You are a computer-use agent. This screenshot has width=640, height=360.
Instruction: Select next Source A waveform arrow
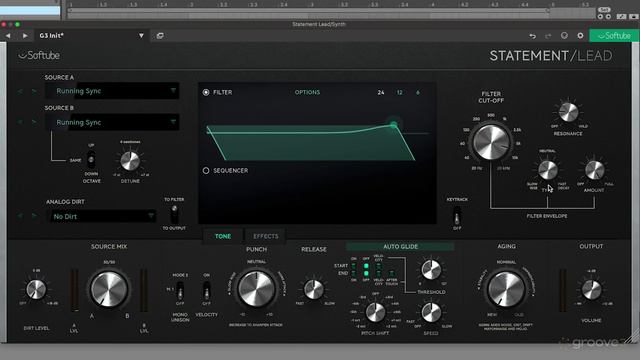34,91
